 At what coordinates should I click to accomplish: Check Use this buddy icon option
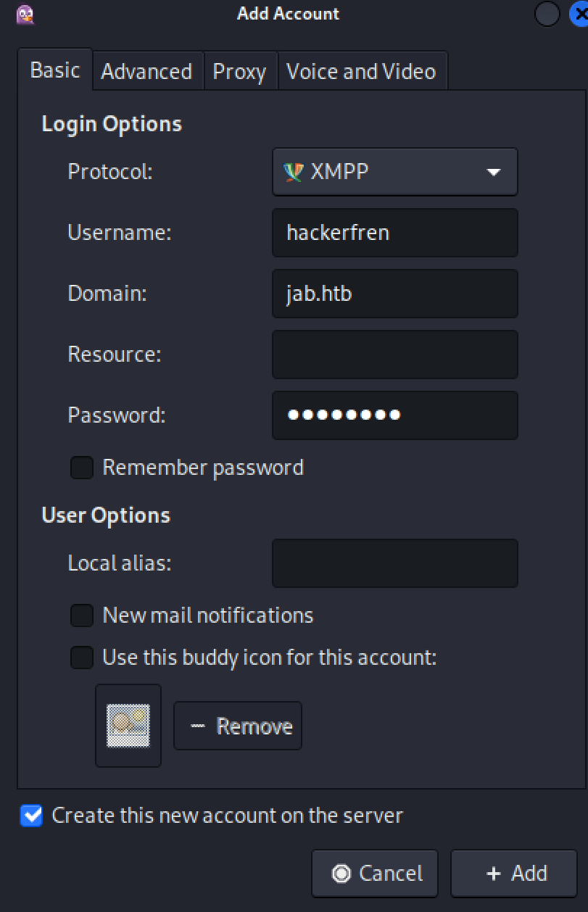[82, 658]
